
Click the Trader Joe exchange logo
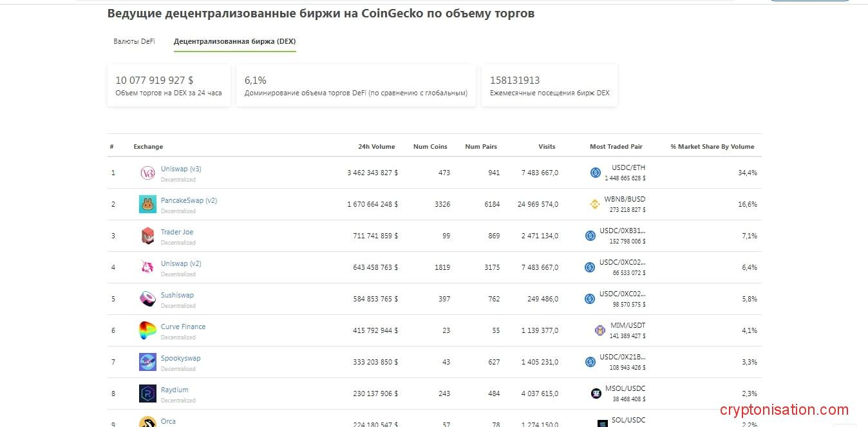tap(147, 236)
